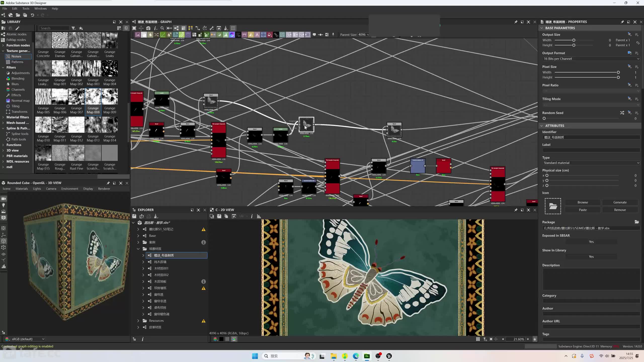Viewport: 644px width, 362px height.
Task: Open the Materials menu in 3D view
Action: [22, 189]
